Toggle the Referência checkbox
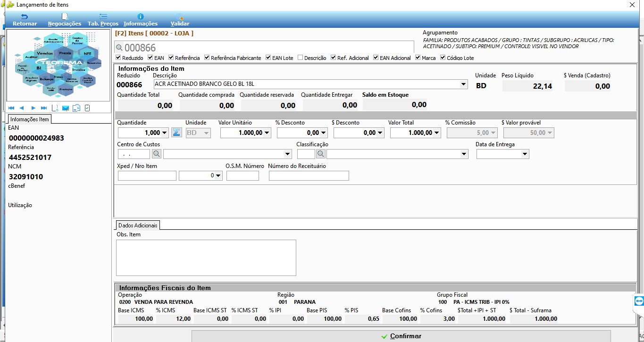The image size is (644, 342). pyautogui.click(x=171, y=58)
